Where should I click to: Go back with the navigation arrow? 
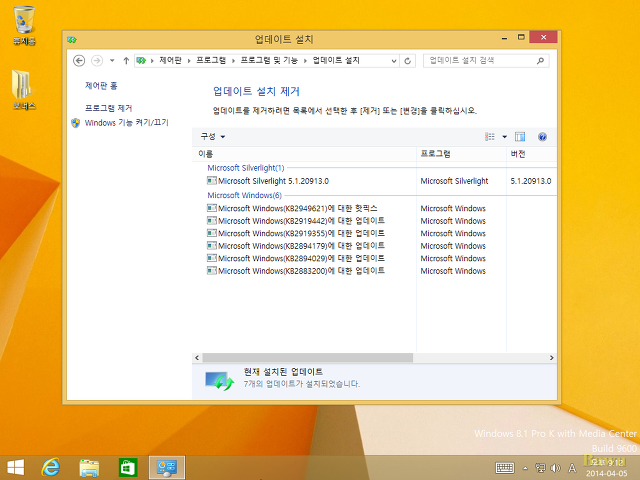tap(79, 61)
